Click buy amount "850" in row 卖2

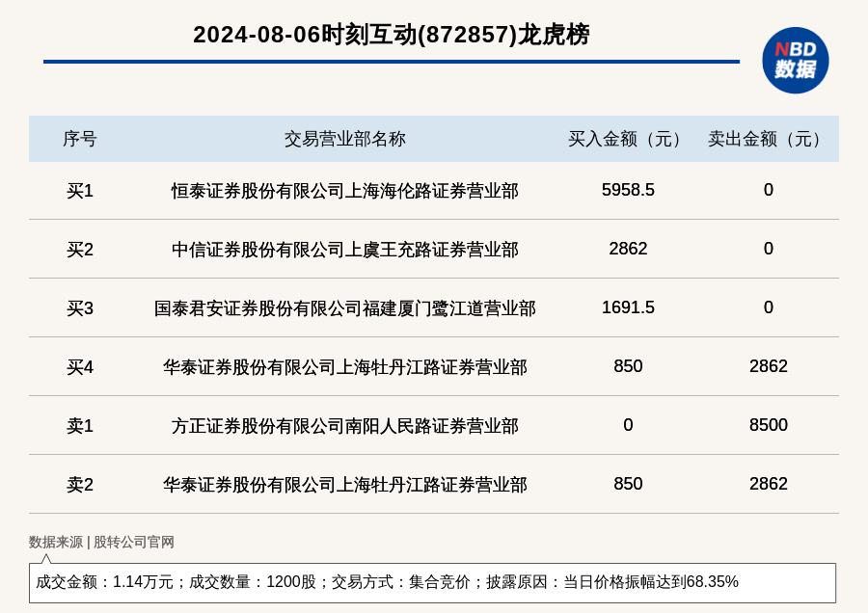[628, 484]
